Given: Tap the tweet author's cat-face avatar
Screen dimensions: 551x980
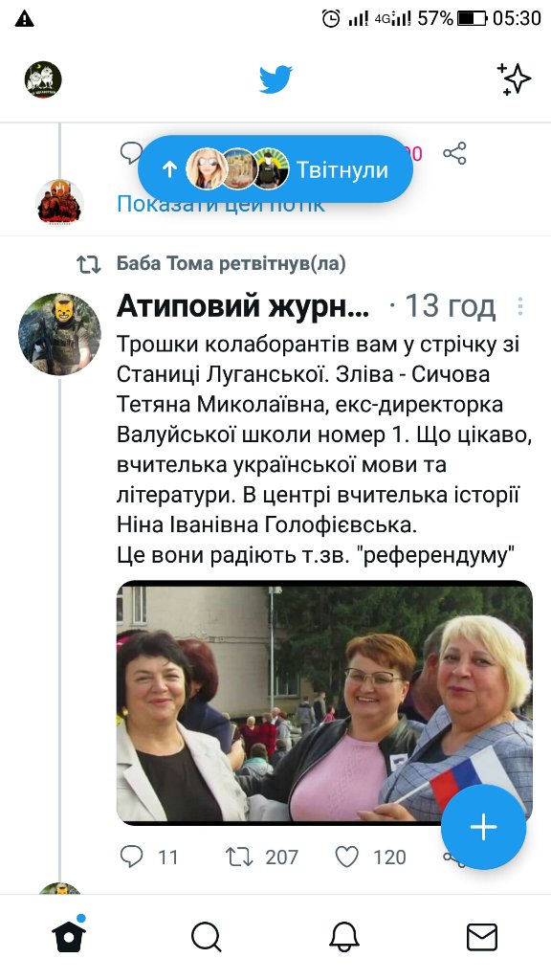Looking at the screenshot, I should pos(59,334).
